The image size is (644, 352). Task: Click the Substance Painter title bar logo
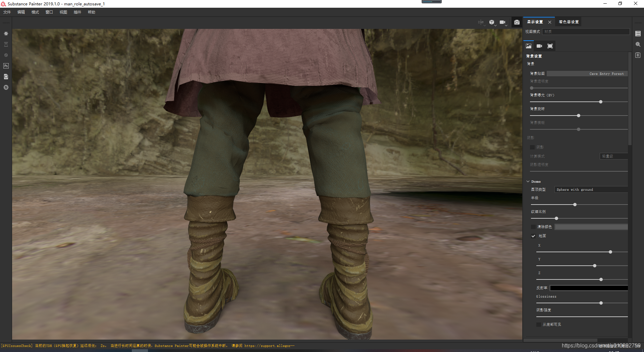click(3, 4)
